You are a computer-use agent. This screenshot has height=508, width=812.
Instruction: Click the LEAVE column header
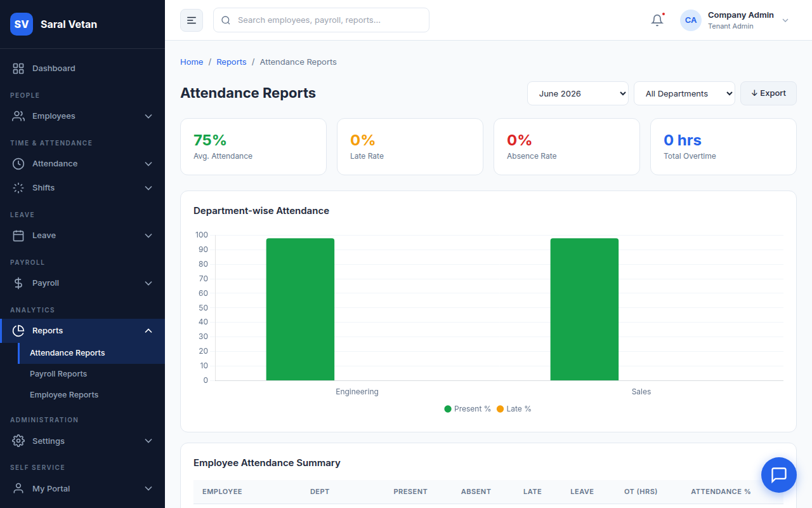tap(582, 492)
